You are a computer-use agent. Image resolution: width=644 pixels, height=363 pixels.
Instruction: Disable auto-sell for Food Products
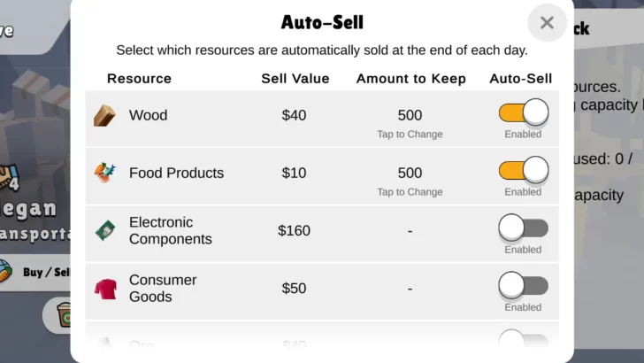[523, 170]
